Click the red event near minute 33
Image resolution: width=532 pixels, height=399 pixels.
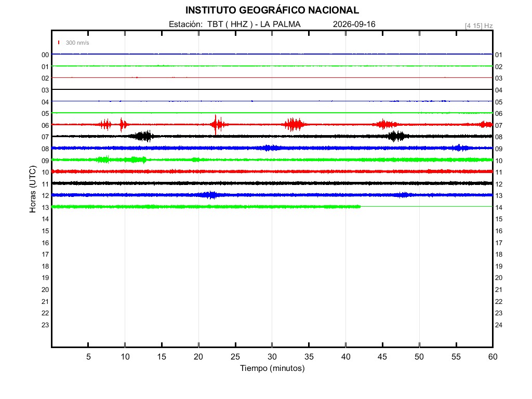pos(294,125)
